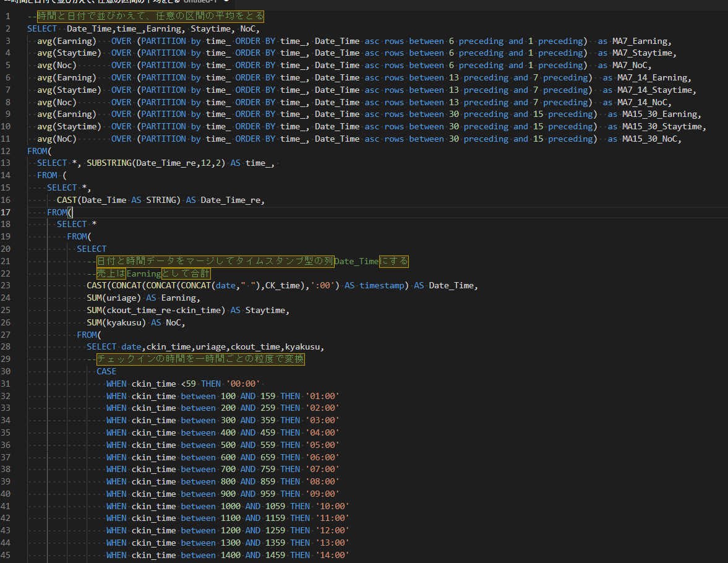Click the highlighted comment on line 29

coord(200,359)
